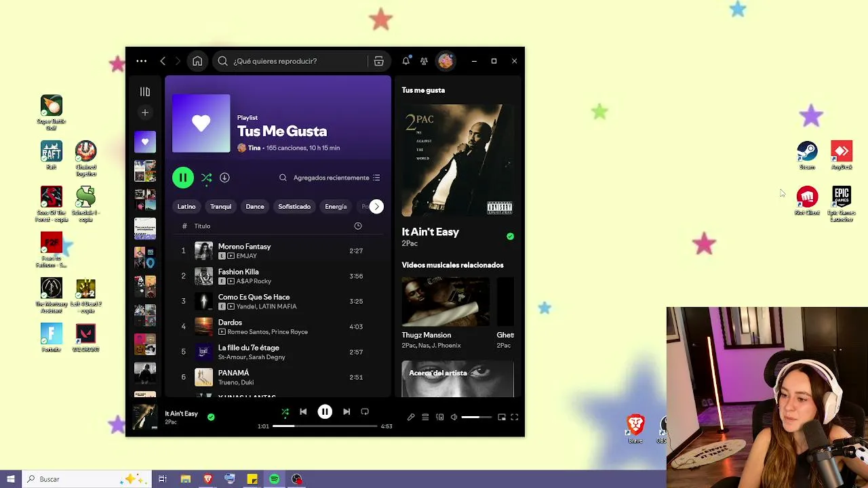
Task: Select the Tranqui filter chip
Action: [x=220, y=207]
